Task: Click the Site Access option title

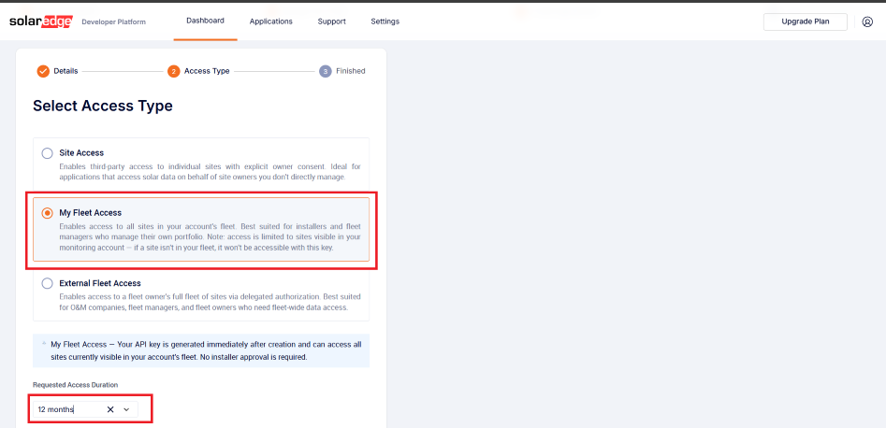Action: [x=81, y=153]
